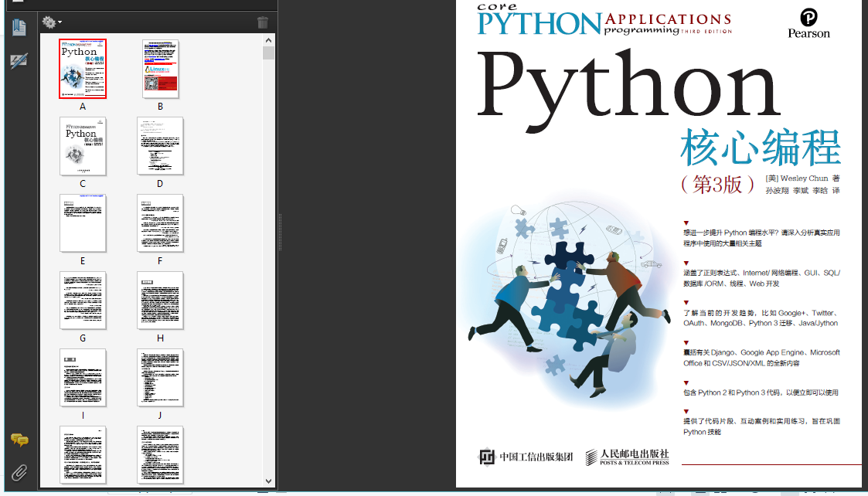868x496 pixels.
Task: Click the 'core PYTHON APPLICATIONS' header text
Action: (x=605, y=21)
